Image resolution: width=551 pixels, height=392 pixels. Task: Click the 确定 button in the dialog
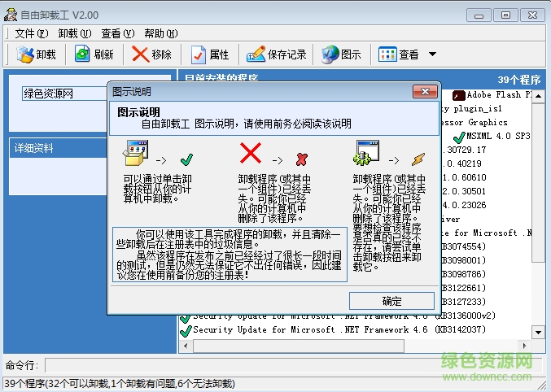tap(391, 301)
